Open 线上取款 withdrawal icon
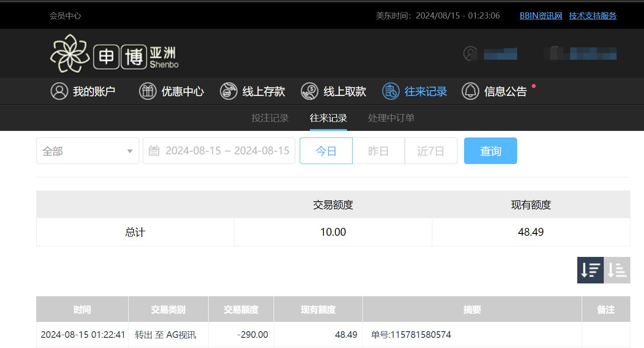 309,91
